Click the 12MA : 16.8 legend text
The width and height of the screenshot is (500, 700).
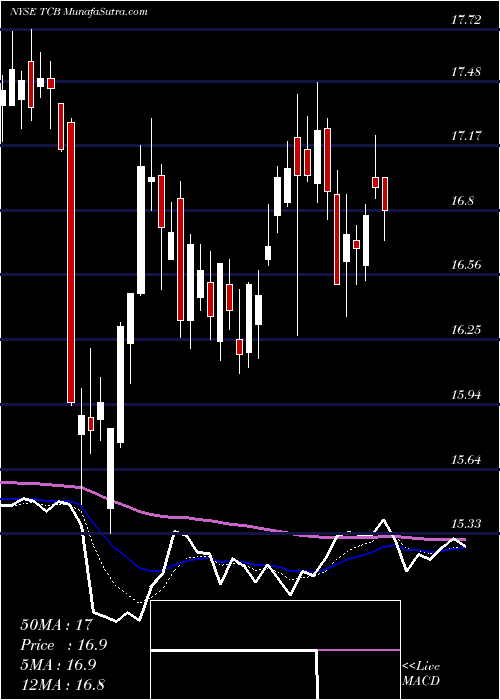(x=63, y=684)
